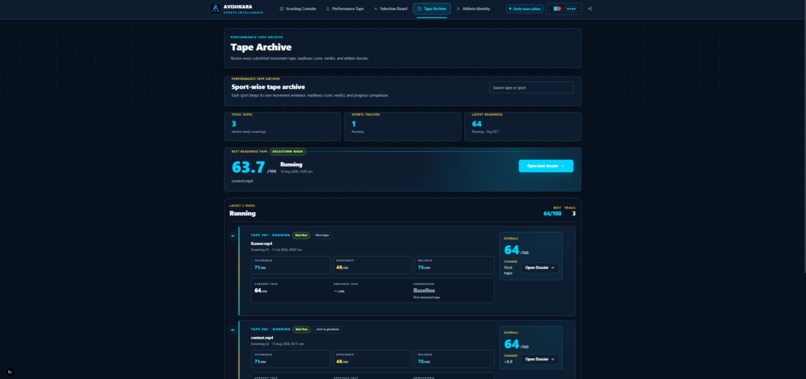Click the 63.7 best readiness score
This screenshot has height=379, width=806.
(x=248, y=167)
